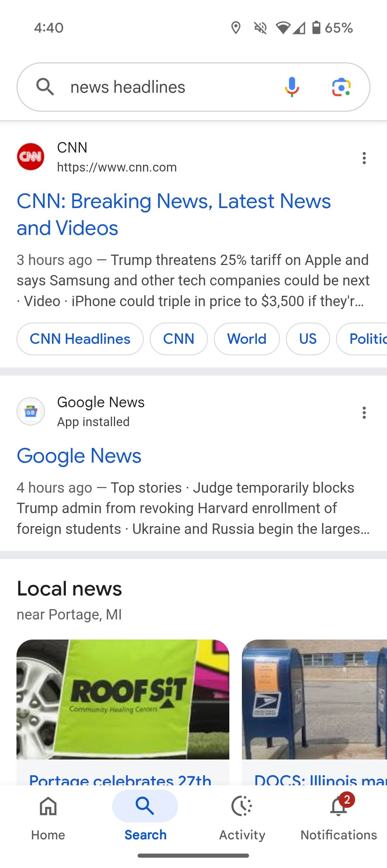This screenshot has height=868, width=387.
Task: Tap the CNN sitelink chip
Action: (x=178, y=339)
